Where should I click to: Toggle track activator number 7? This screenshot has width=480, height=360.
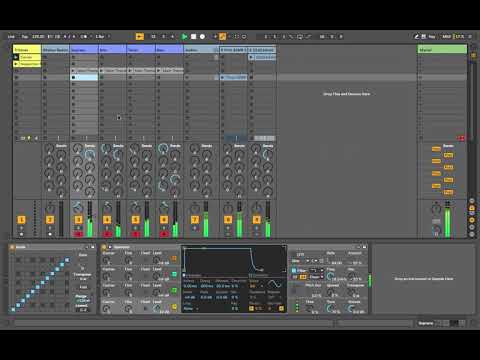[195, 220]
